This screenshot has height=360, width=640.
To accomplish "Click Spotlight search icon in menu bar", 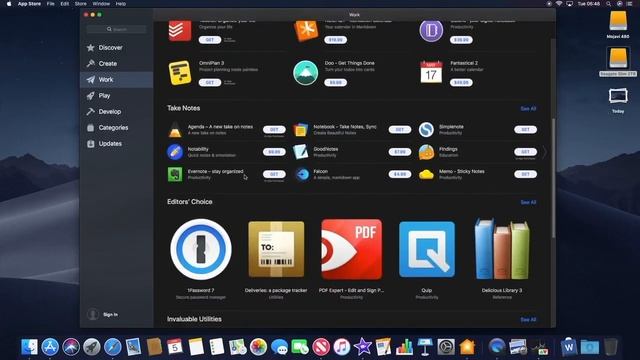I will coord(609,4).
